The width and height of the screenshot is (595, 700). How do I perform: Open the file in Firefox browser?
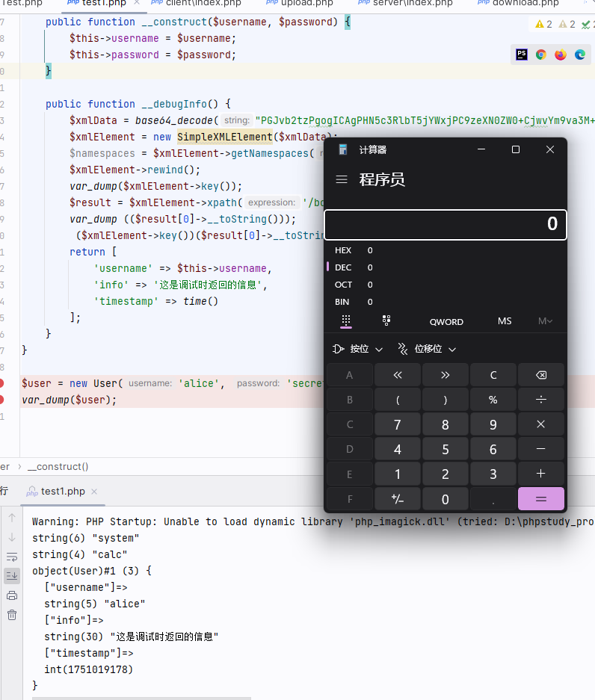561,55
